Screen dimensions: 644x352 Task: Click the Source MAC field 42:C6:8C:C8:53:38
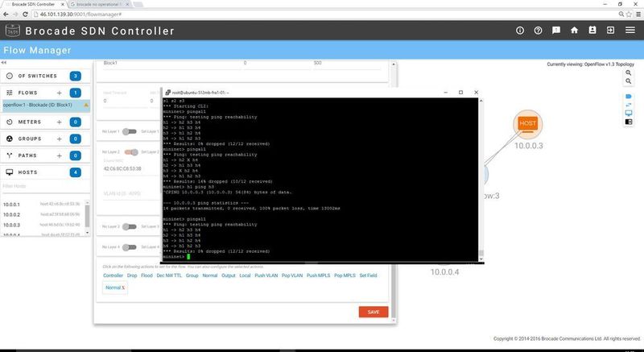[130, 169]
